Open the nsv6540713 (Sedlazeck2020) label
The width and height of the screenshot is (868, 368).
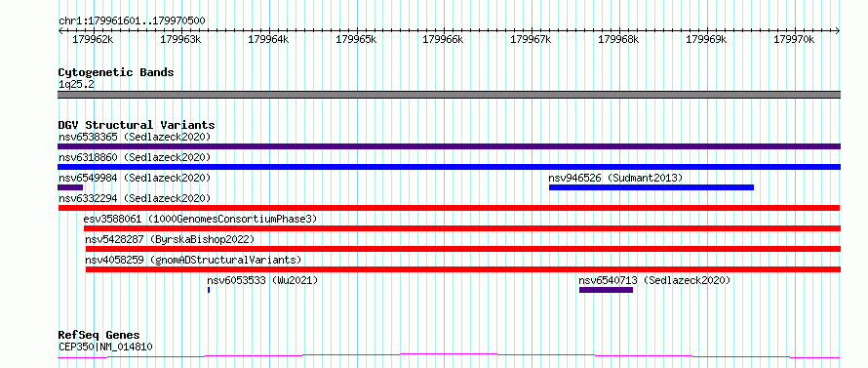coord(654,280)
